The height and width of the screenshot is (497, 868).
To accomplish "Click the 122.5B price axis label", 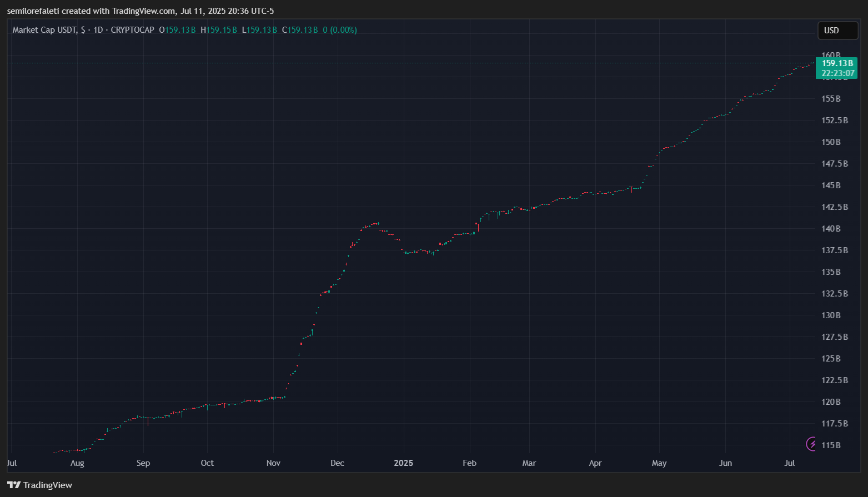I will [835, 380].
